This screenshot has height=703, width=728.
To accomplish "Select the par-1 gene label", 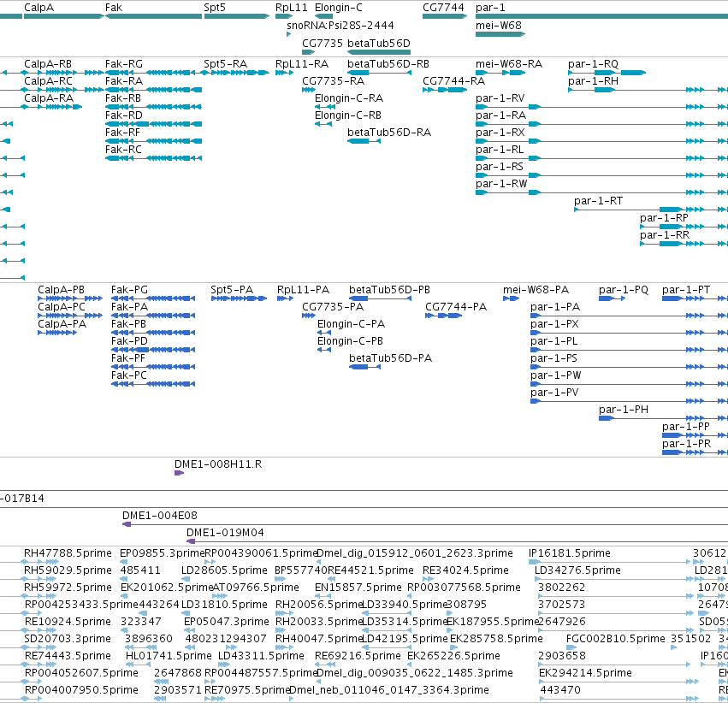I will 490,8.
